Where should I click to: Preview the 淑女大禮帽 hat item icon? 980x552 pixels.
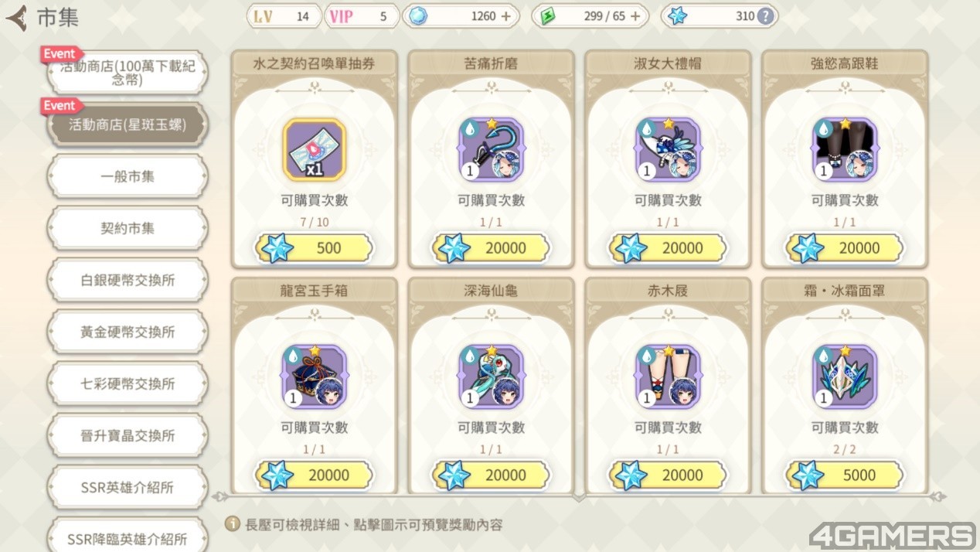coord(669,150)
